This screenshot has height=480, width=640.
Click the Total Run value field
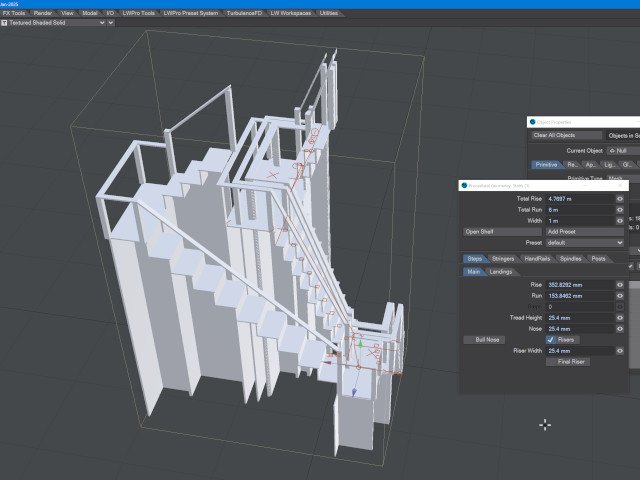pos(580,210)
